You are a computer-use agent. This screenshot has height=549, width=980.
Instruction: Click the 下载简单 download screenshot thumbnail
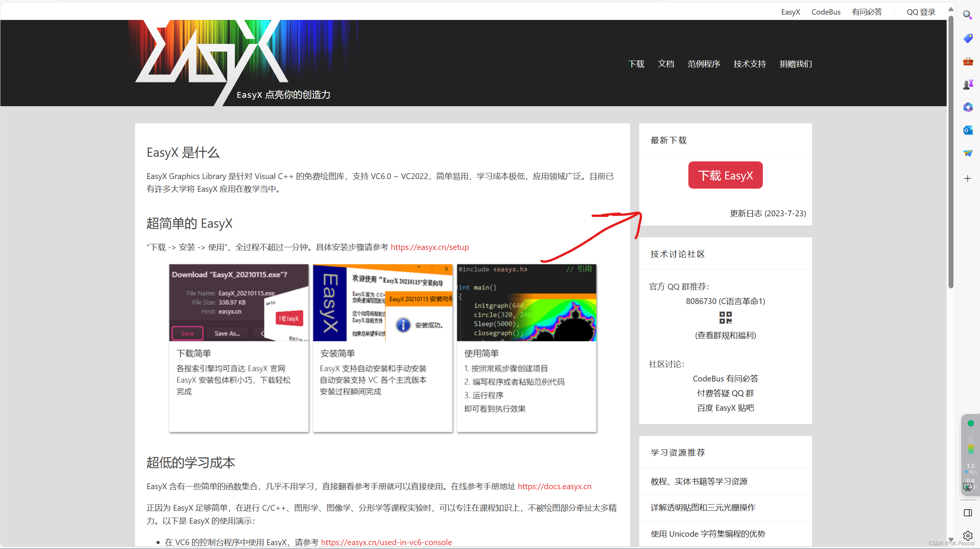tap(239, 302)
